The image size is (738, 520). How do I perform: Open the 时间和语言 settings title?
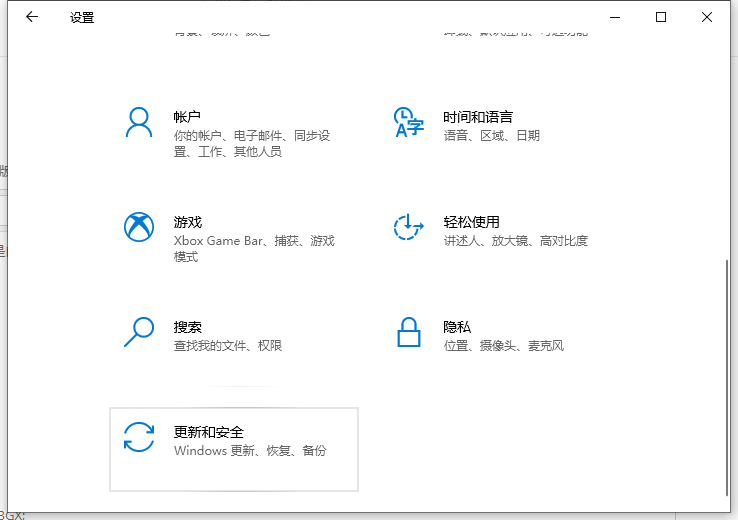[x=478, y=117]
